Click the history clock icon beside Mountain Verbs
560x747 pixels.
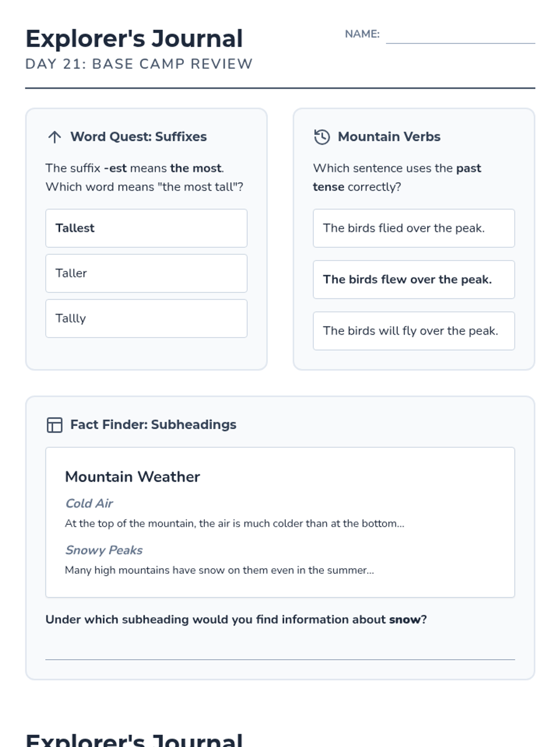322,137
